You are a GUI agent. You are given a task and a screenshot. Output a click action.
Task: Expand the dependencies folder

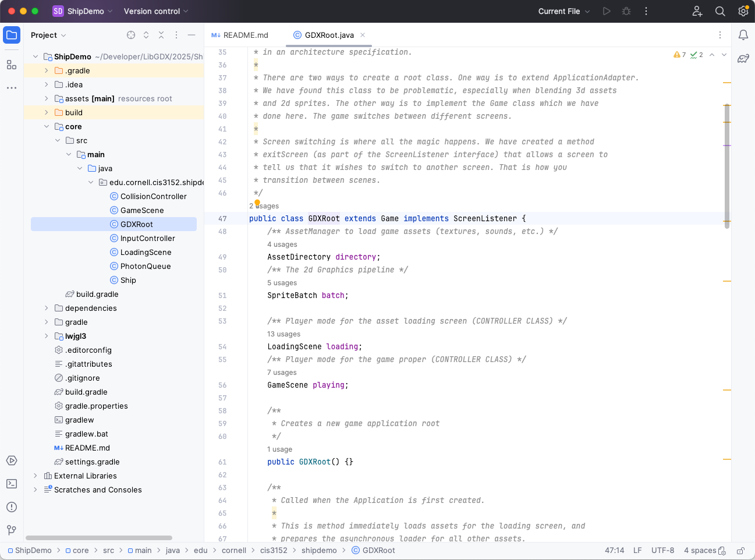point(47,308)
